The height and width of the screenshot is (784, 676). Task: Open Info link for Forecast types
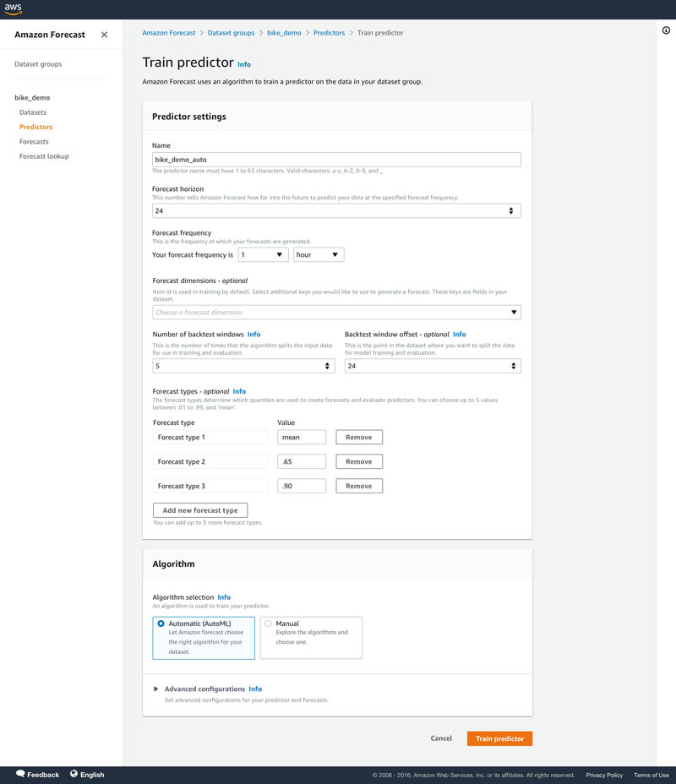coord(239,391)
